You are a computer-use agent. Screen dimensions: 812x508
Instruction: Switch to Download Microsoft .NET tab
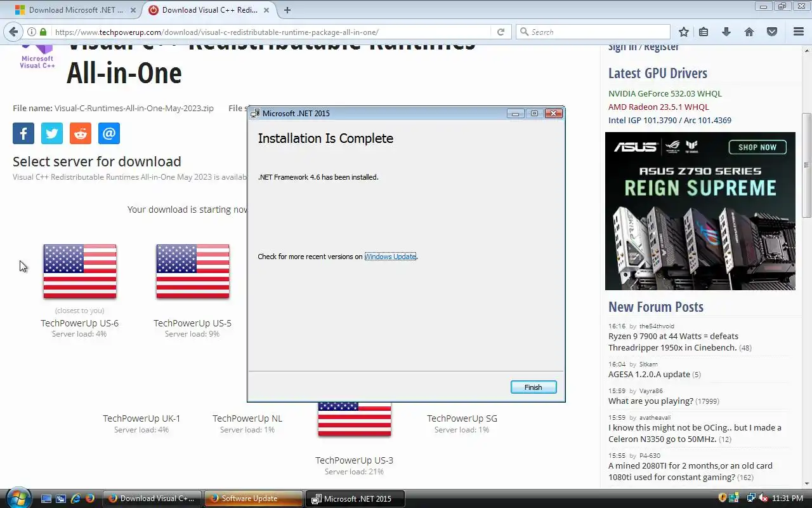point(75,10)
